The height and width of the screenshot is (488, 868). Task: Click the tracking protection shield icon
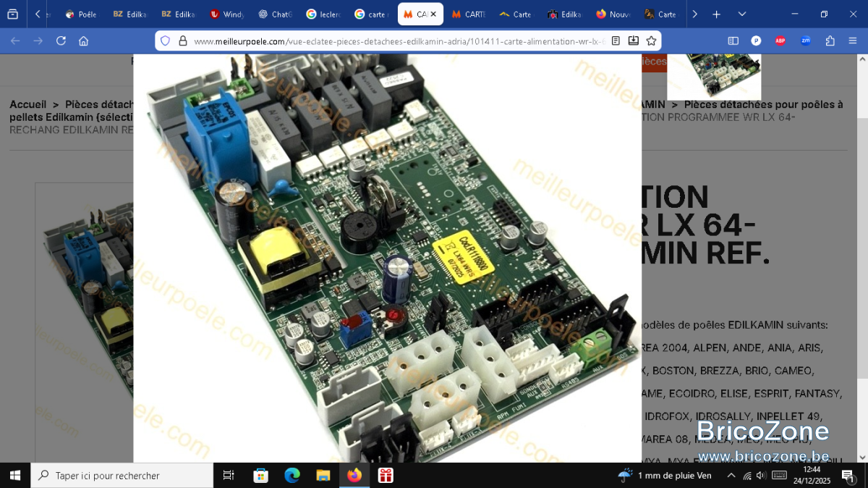165,41
